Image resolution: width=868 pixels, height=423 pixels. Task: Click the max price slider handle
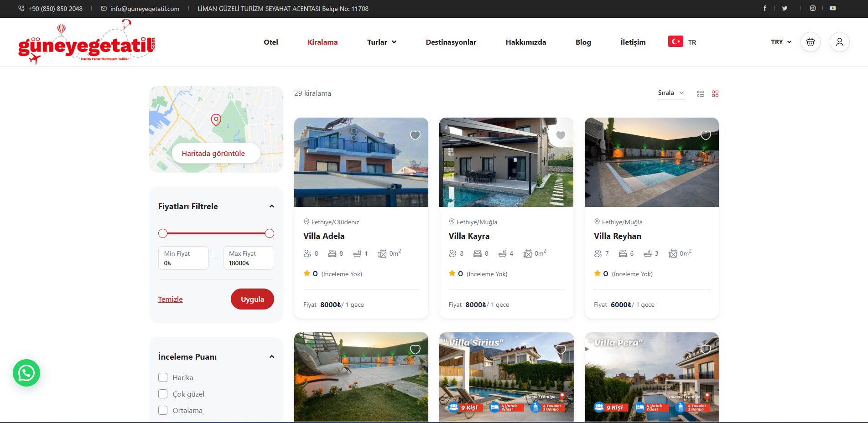[x=270, y=233]
